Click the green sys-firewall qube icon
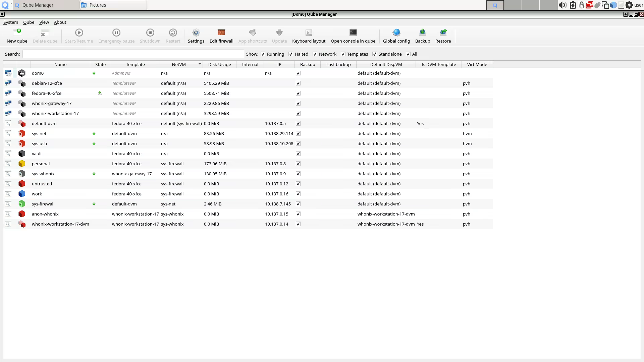This screenshot has width=644, height=362. [22, 204]
